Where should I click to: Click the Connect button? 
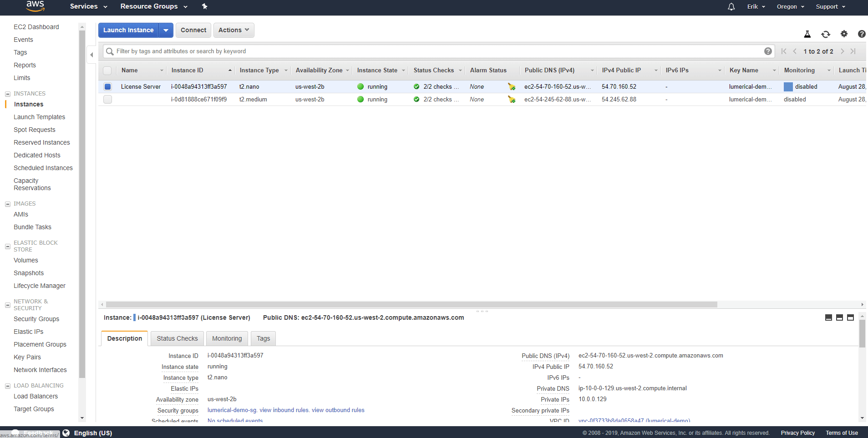[193, 30]
